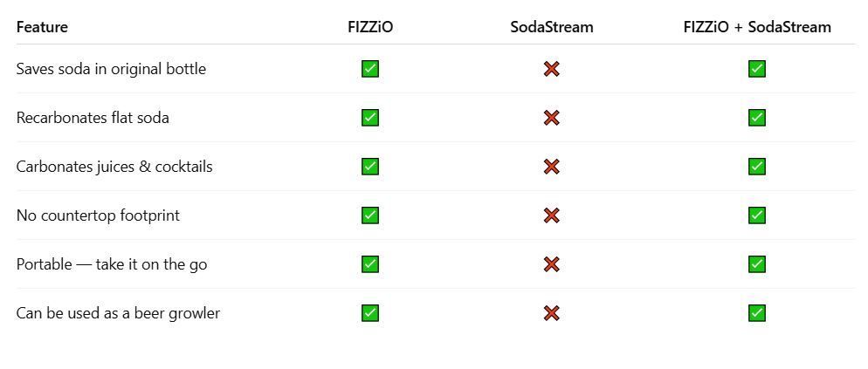The image size is (868, 369).
Task: Click the Can be used as a beer growler label
Action: coord(118,313)
